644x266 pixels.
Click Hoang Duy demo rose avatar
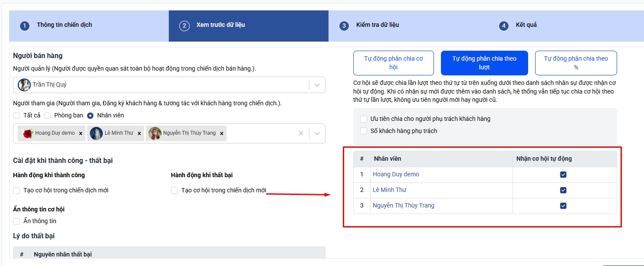point(28,133)
